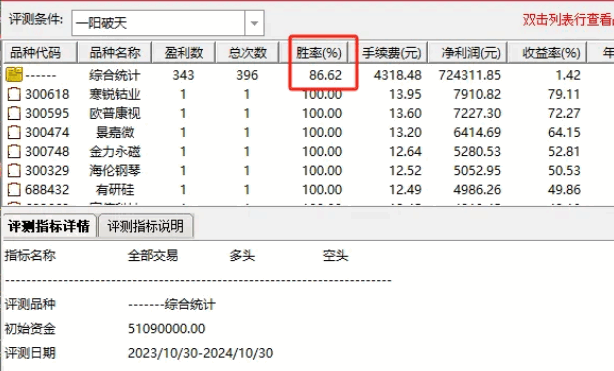Click the 指标名称 label
The height and width of the screenshot is (371, 614).
point(30,256)
